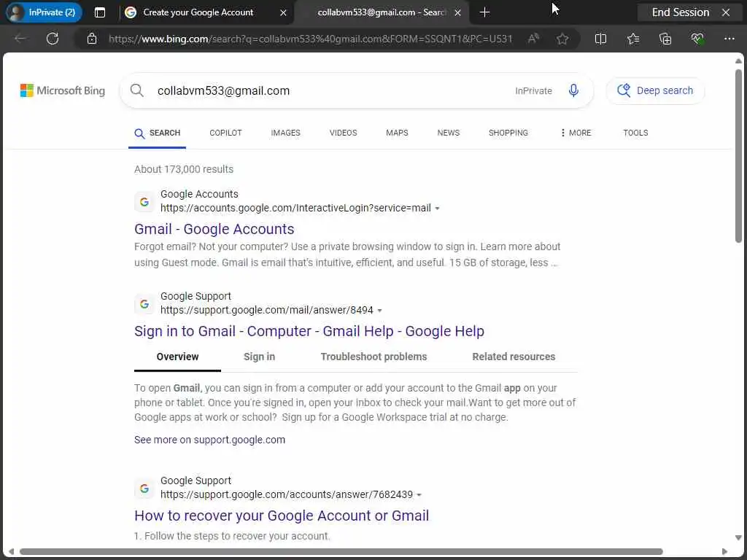The height and width of the screenshot is (560, 747).
Task: Open the Favorites list
Action: tap(633, 39)
